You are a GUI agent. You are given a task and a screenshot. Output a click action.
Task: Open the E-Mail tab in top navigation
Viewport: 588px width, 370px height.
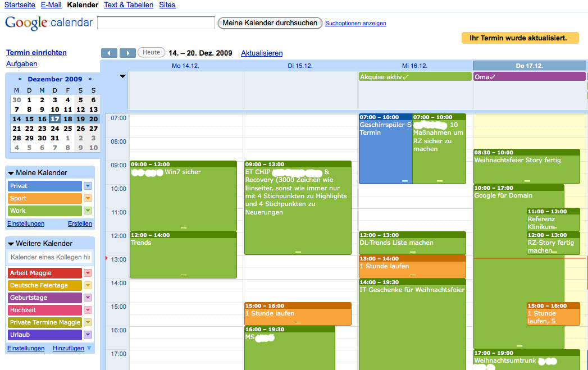coord(51,5)
